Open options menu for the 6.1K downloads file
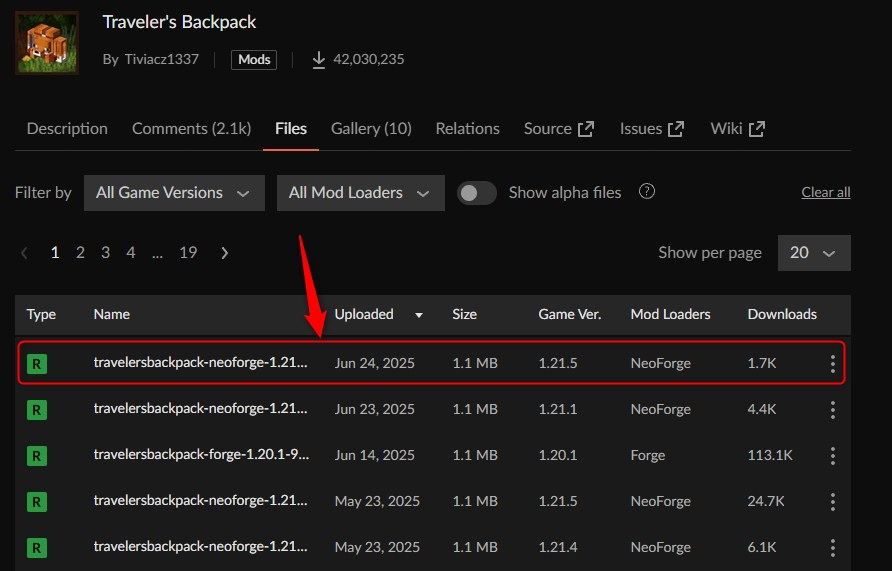This screenshot has width=892, height=571. tap(832, 548)
